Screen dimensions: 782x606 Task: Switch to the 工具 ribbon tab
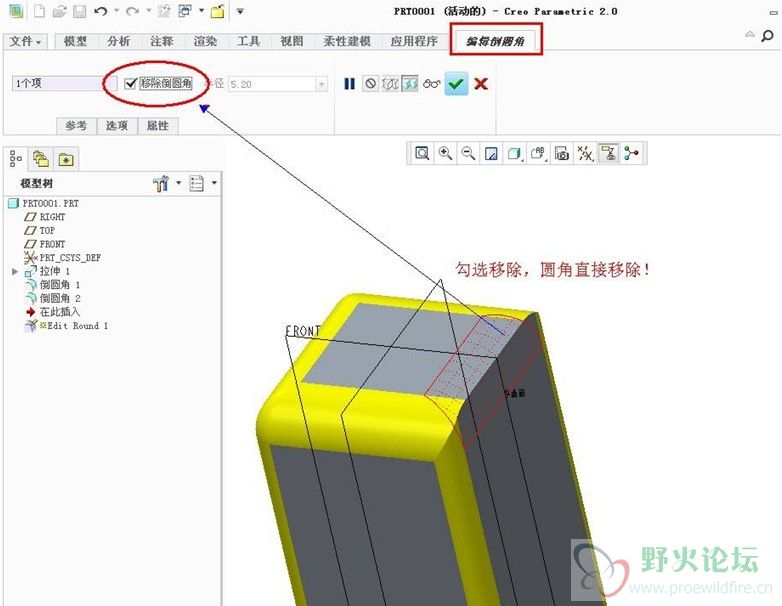[x=249, y=41]
